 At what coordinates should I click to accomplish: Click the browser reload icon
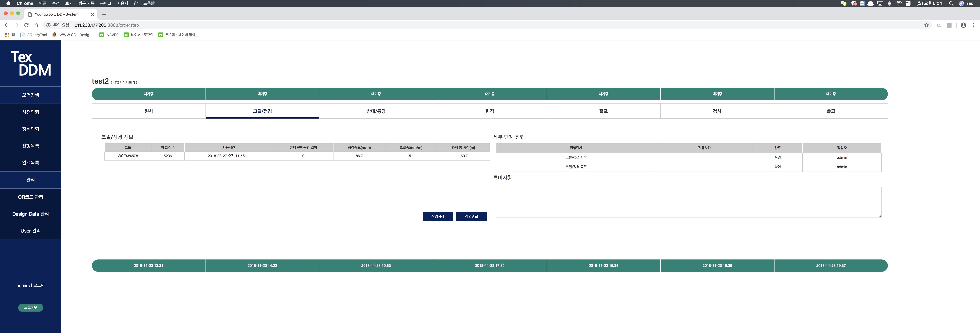click(x=26, y=25)
